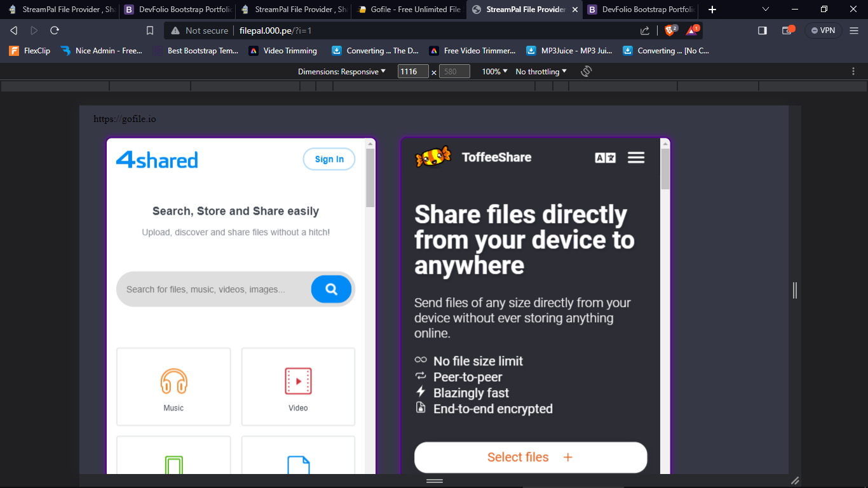Open the Video Trimming bookmark
This screenshot has height=488, width=868.
point(283,51)
